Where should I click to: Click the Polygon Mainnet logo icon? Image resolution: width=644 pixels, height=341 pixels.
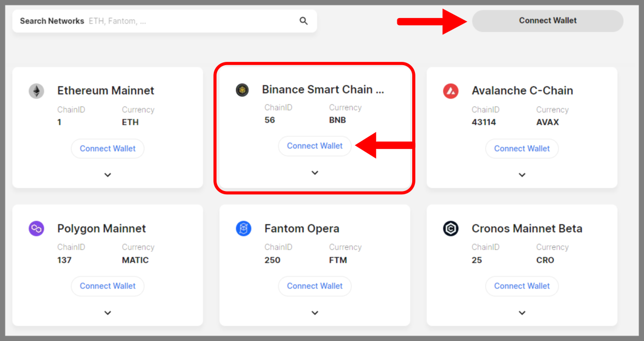(36, 228)
